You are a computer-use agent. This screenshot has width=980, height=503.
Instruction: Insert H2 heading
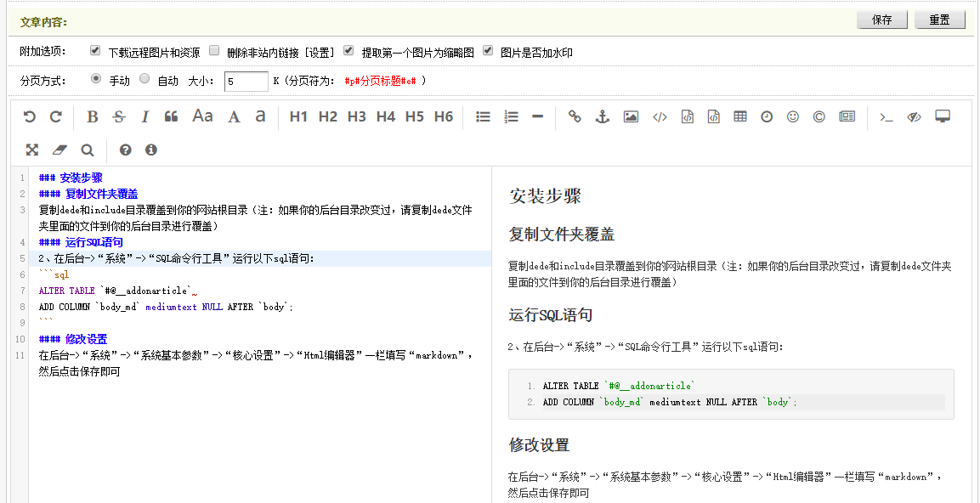(x=327, y=116)
